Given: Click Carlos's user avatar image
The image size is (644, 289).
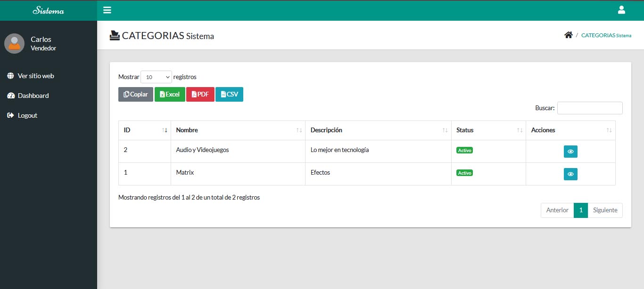Looking at the screenshot, I should pyautogui.click(x=14, y=43).
